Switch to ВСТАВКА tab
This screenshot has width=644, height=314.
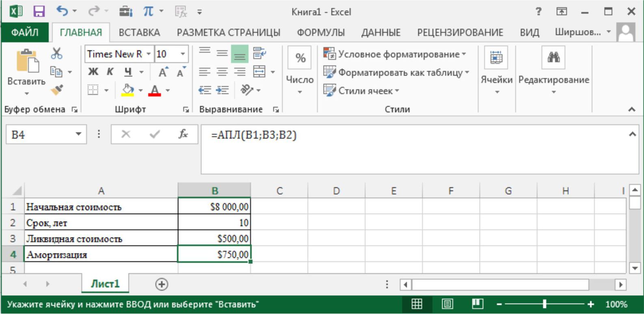(x=139, y=32)
